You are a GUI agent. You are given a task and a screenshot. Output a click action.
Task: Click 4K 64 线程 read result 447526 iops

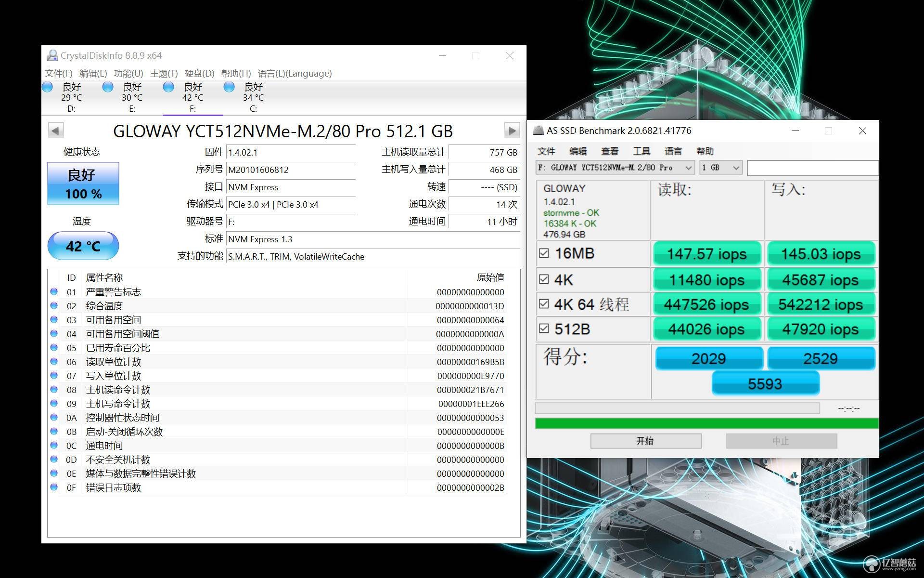(x=707, y=304)
